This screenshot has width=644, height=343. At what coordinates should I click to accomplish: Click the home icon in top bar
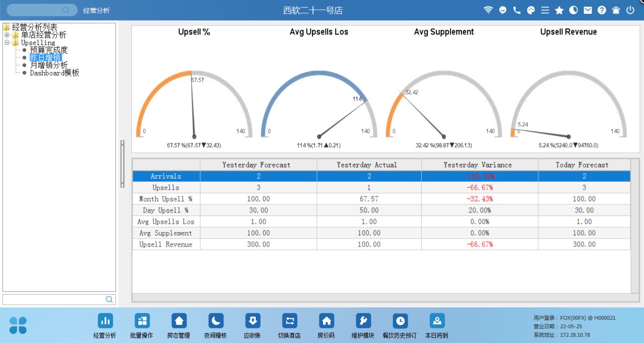[x=616, y=10]
